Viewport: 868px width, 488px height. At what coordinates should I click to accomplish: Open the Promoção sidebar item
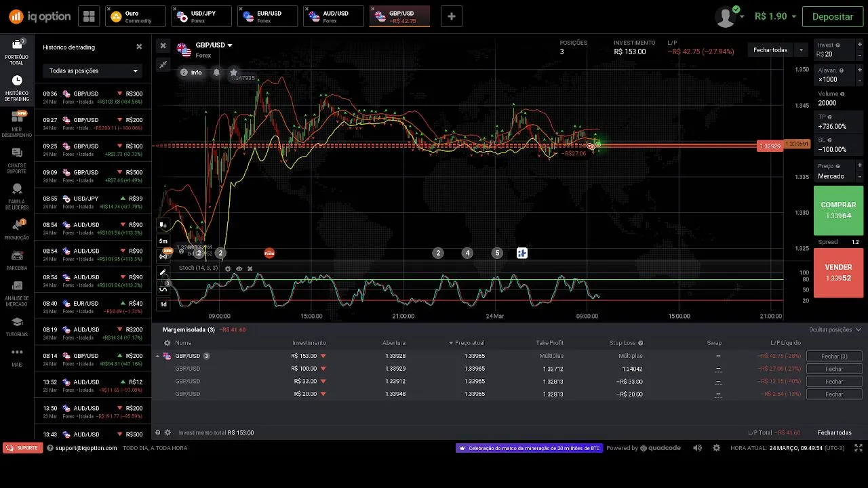pyautogui.click(x=17, y=230)
